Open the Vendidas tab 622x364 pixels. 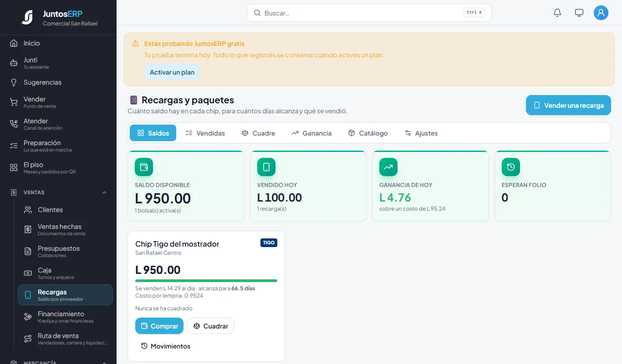tap(205, 133)
